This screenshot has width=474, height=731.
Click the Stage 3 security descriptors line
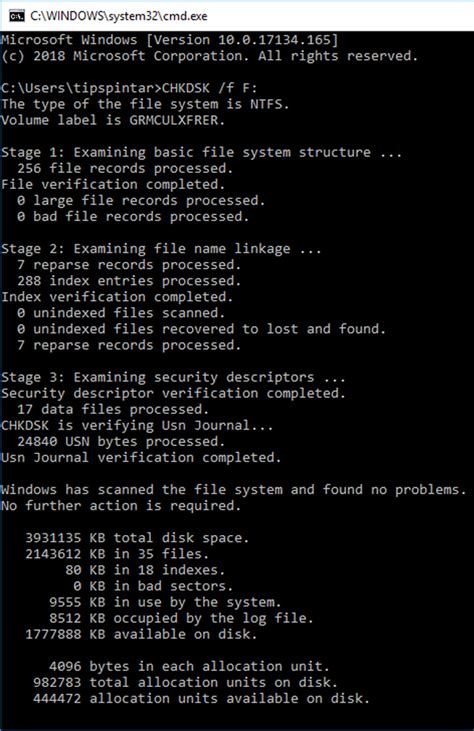coord(173,377)
